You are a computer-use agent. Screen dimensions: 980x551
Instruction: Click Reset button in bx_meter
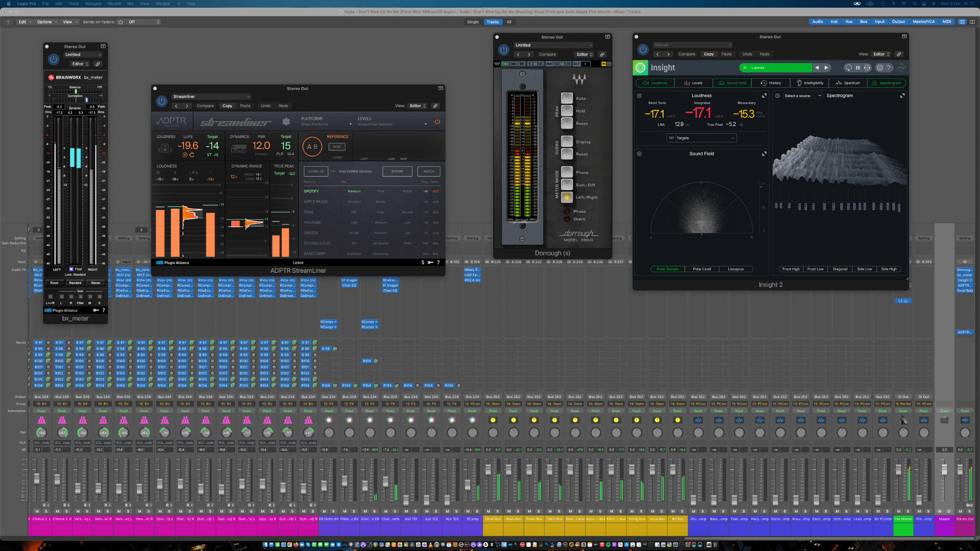click(54, 283)
